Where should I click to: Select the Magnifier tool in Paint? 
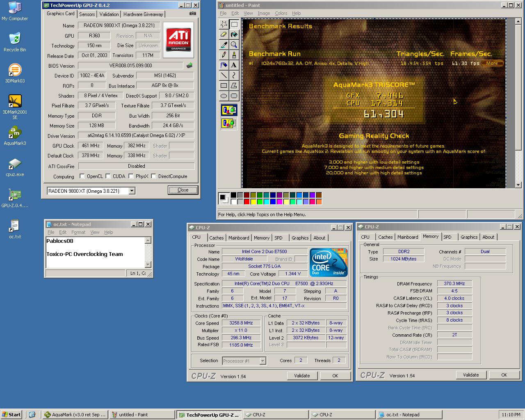(234, 45)
